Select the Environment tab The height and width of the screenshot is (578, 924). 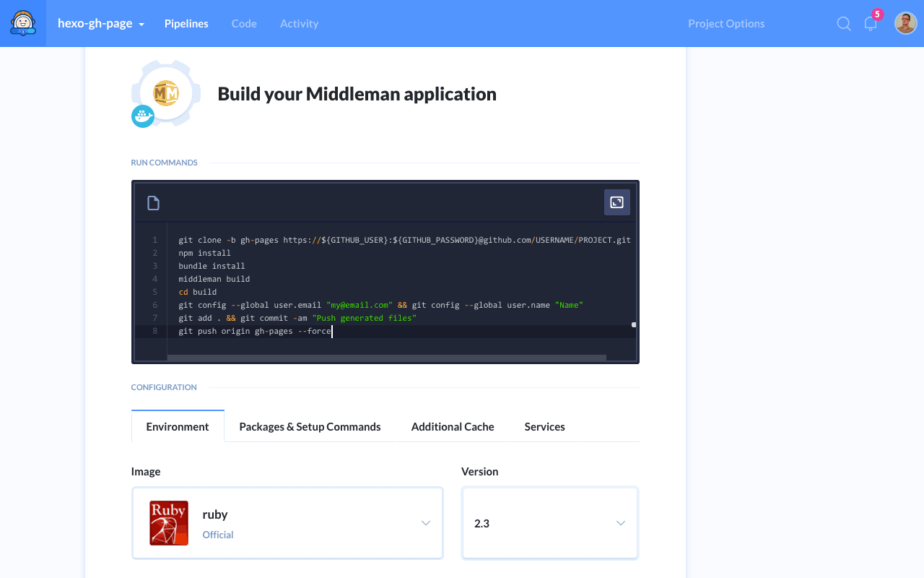tap(178, 426)
